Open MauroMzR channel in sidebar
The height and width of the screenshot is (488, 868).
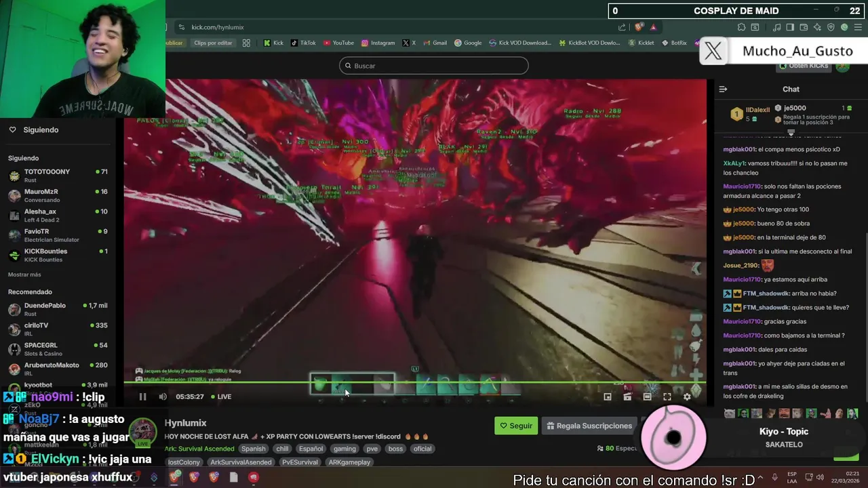click(58, 196)
